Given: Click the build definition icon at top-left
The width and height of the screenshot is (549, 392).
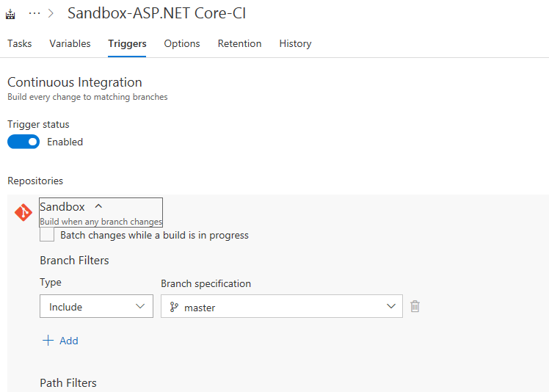Looking at the screenshot, I should click(x=10, y=14).
